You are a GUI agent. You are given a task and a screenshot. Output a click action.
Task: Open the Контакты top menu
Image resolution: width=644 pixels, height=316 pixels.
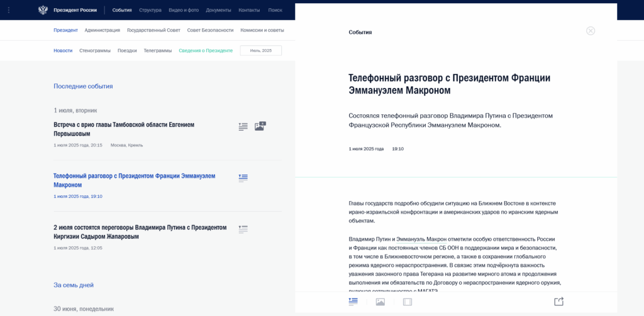tap(249, 10)
